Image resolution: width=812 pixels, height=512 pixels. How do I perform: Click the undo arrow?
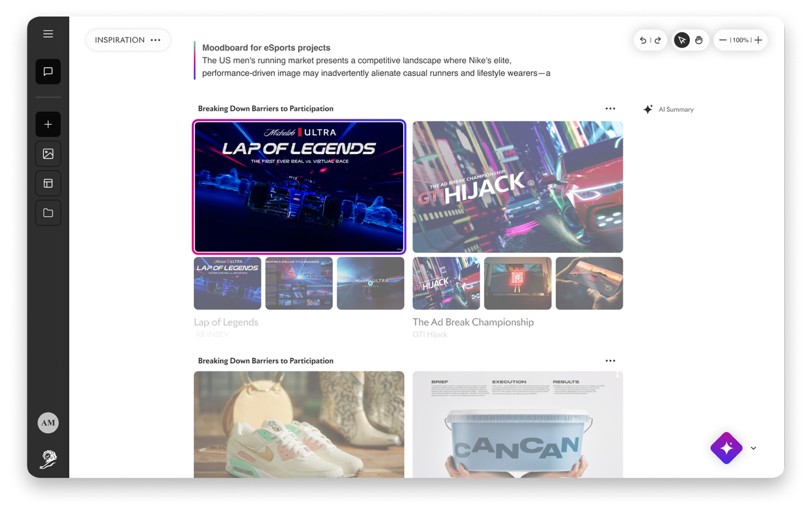tap(643, 40)
